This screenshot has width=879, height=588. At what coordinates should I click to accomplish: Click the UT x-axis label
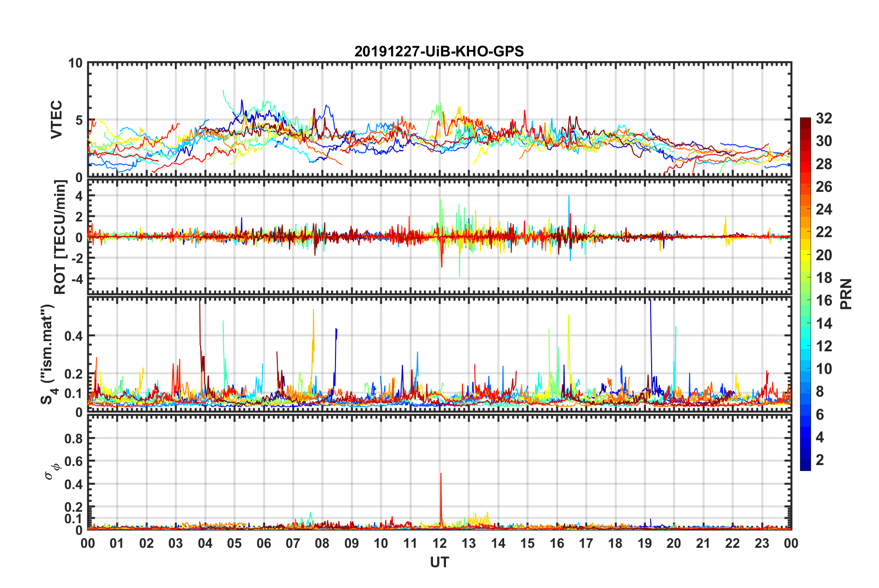point(439,562)
